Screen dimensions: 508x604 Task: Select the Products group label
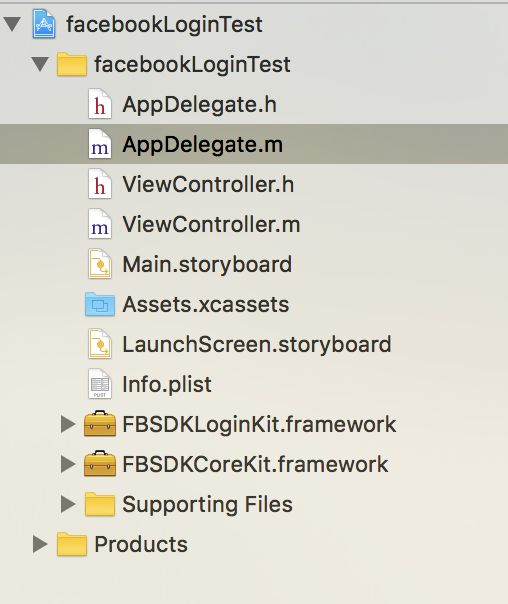pyautogui.click(x=141, y=544)
